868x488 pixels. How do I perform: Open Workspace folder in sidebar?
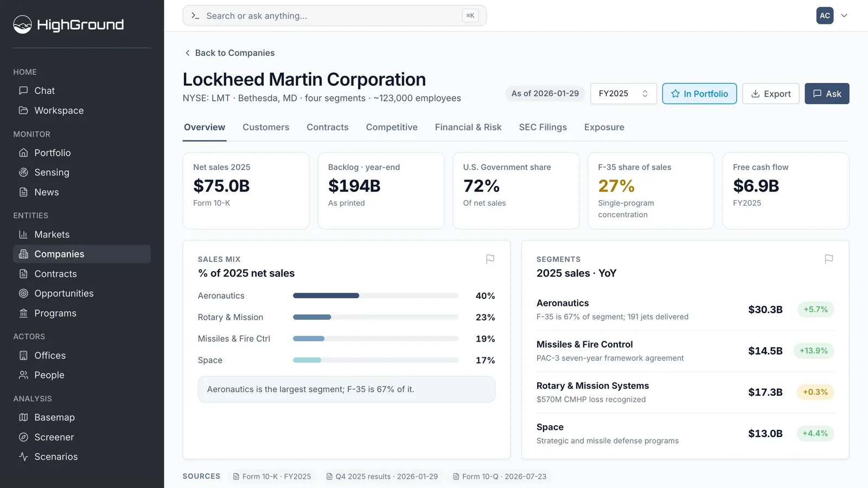click(x=82, y=110)
